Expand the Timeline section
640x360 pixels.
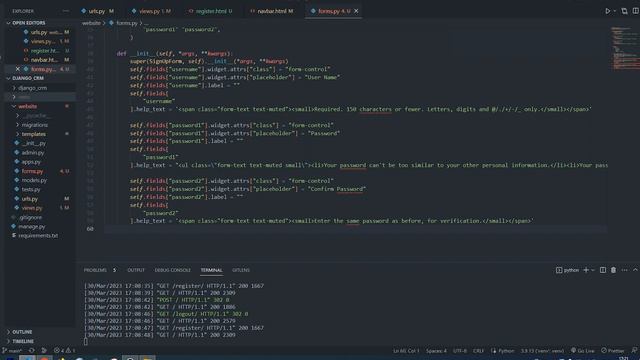23,341
